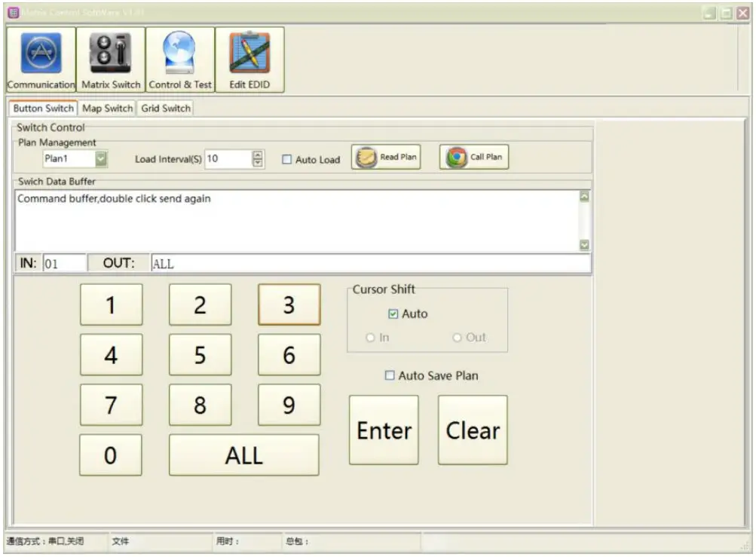Click keypad button 9

289,405
